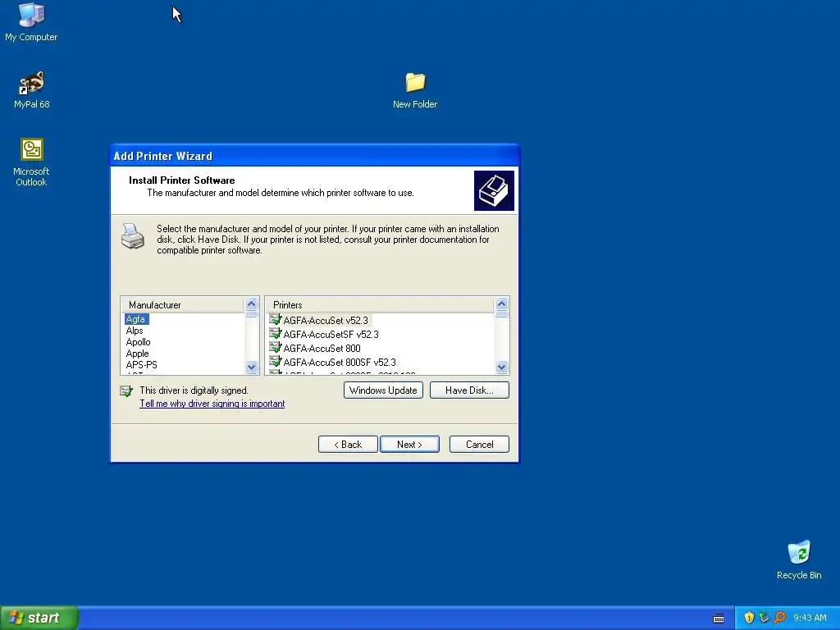Click the signed driver icon beside AGFA-AccuSet 800
Image resolution: width=840 pixels, height=630 pixels.
tap(276, 348)
